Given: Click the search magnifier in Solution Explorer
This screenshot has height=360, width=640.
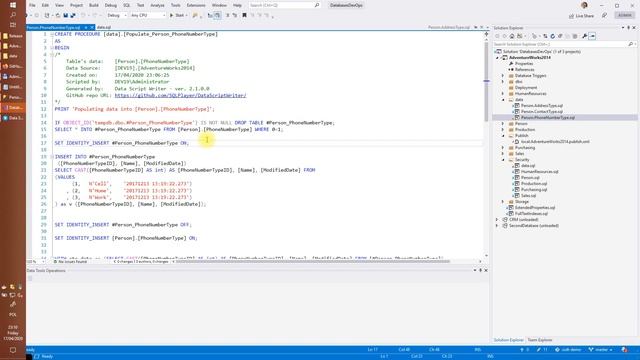Looking at the screenshot, I should (631, 44).
